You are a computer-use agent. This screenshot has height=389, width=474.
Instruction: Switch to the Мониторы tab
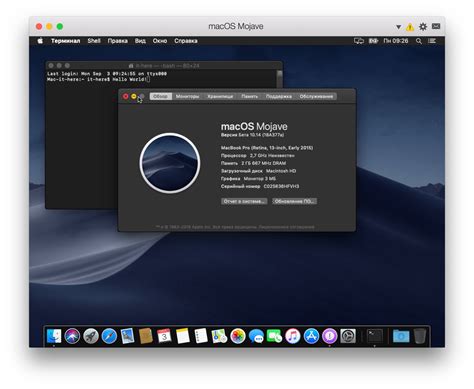coord(187,96)
